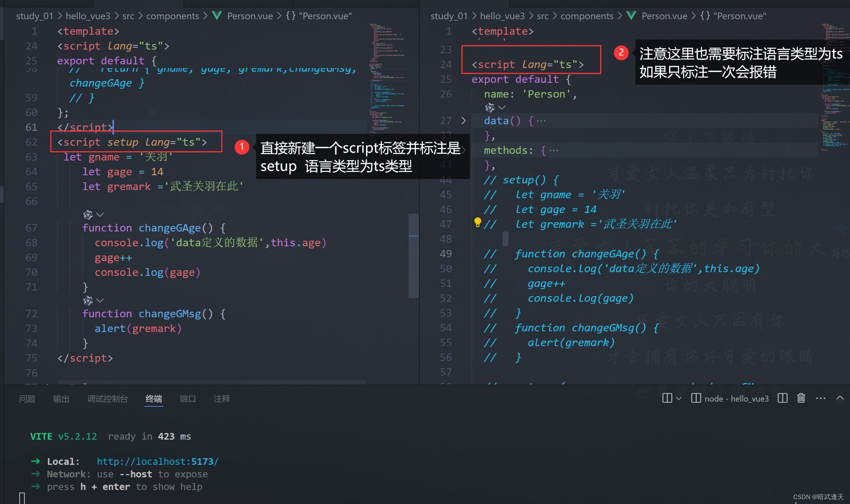
Task: Click hello_vue3 in right breadcrumb
Action: pos(503,16)
